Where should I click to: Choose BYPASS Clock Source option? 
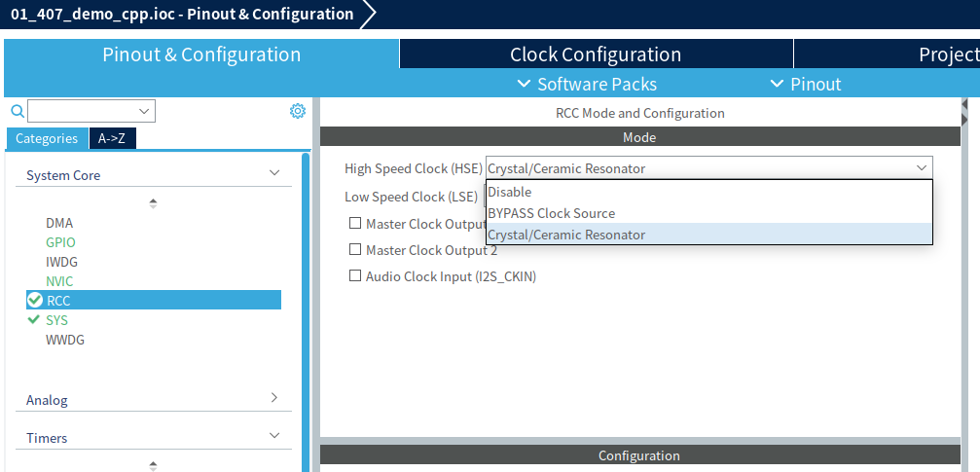(x=551, y=213)
